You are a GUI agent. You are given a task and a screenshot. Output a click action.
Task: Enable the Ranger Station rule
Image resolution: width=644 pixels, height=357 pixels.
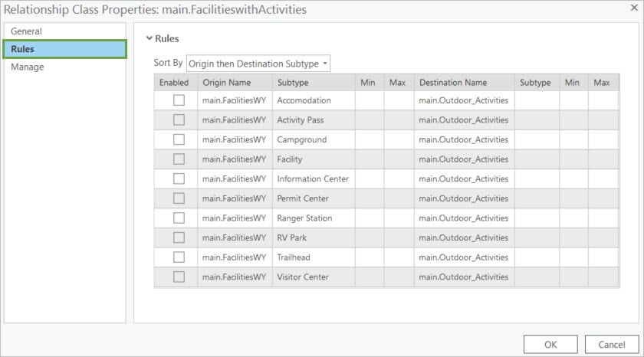[179, 218]
